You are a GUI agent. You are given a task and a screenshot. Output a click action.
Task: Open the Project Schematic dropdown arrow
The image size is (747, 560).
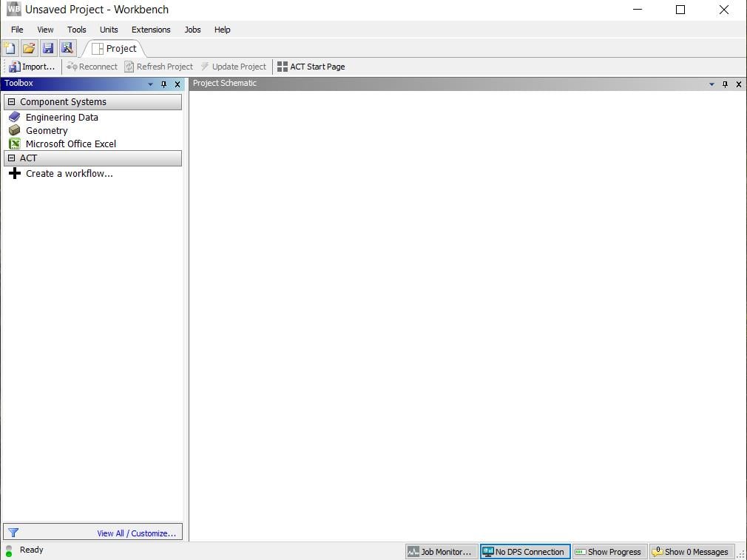point(711,84)
